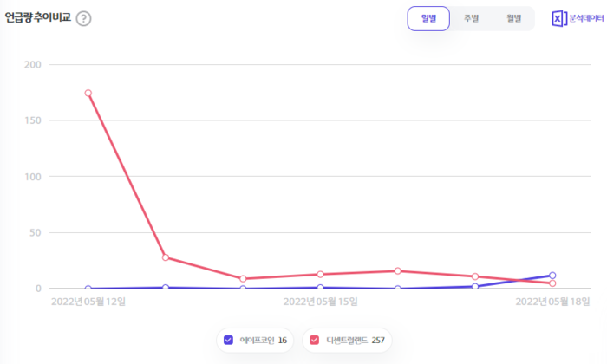Download the 분석데이터 Excel file
607x364 pixels.
(x=578, y=18)
